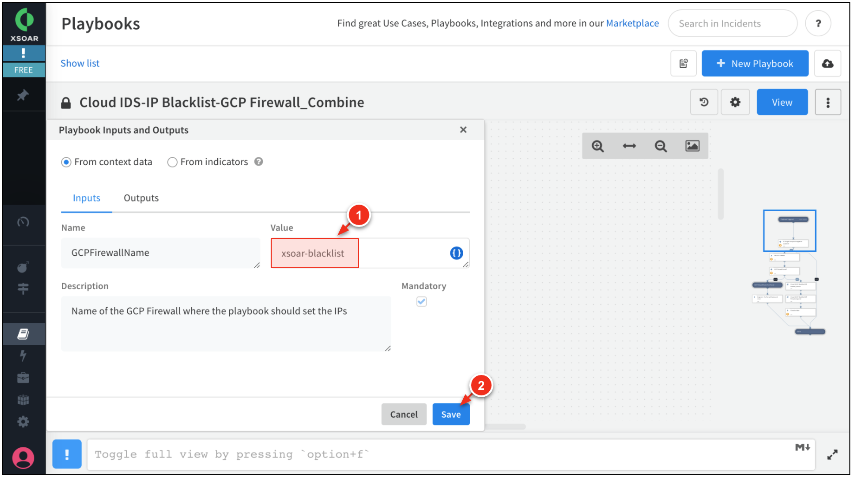
Task: Open Playbooks page in sidebar
Action: [x=23, y=334]
